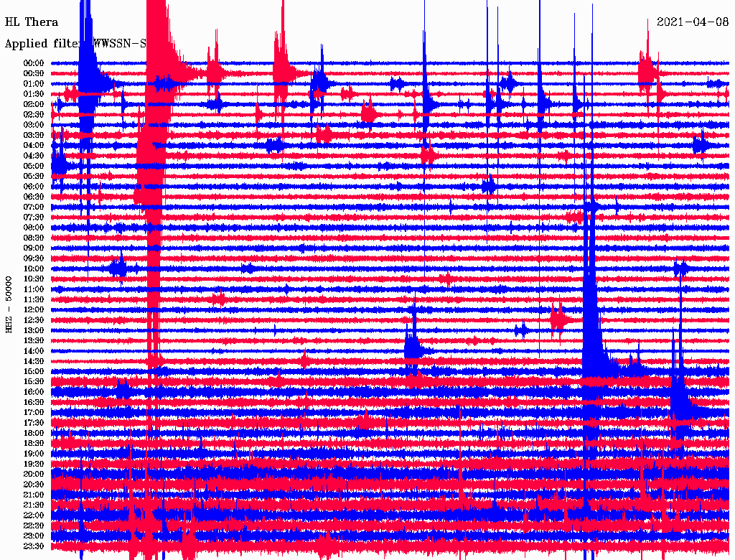Click the '07:30' time label
The height and width of the screenshot is (560, 735).
34,217
